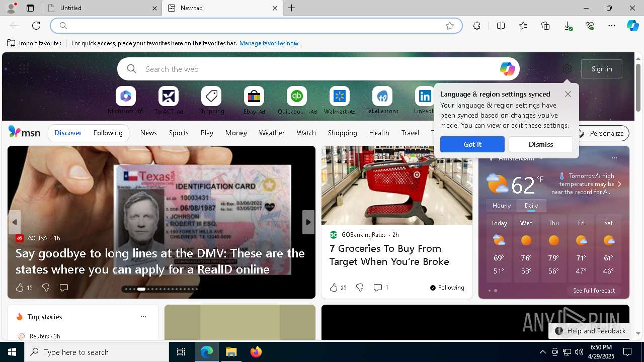The height and width of the screenshot is (362, 644).
Task: Refresh the current page
Action: pyautogui.click(x=36, y=26)
